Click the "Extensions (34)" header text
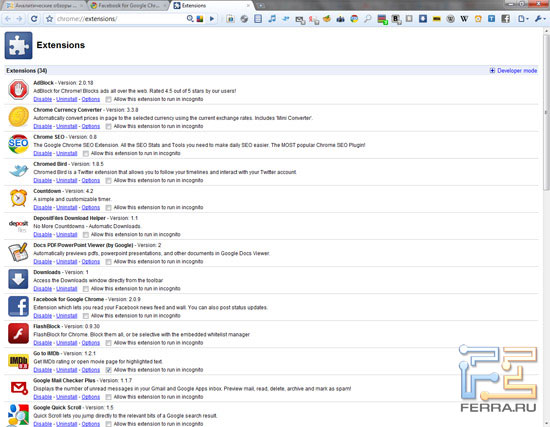This screenshot has width=550, height=427. (x=27, y=71)
